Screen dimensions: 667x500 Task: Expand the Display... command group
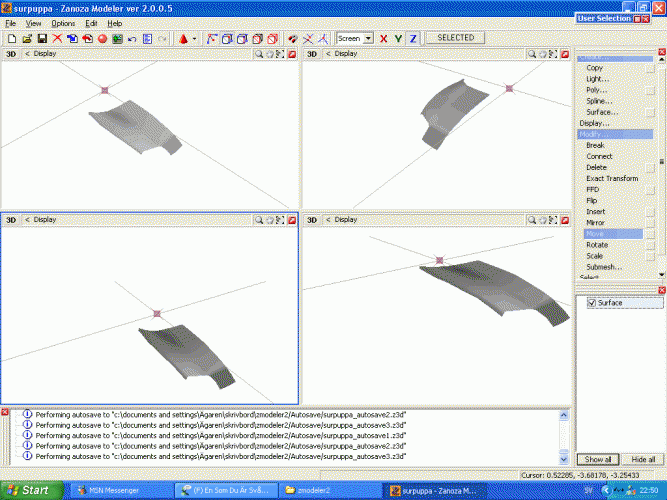(594, 123)
